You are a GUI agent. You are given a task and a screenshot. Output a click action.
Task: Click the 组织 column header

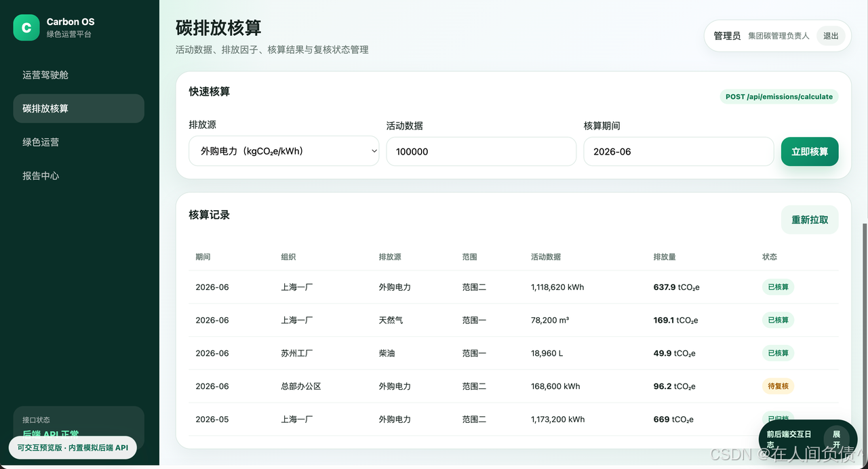[288, 257]
